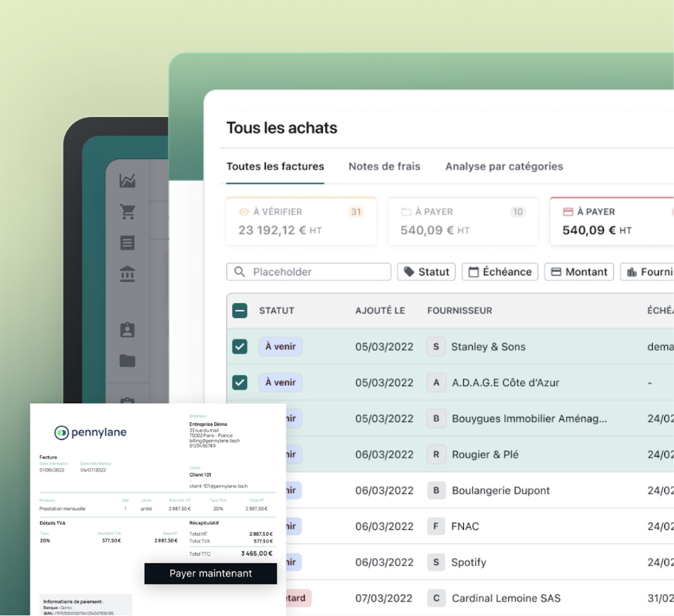Uncheck the A.D.A.G.E Côte d'Azur row checkbox

pyautogui.click(x=240, y=383)
